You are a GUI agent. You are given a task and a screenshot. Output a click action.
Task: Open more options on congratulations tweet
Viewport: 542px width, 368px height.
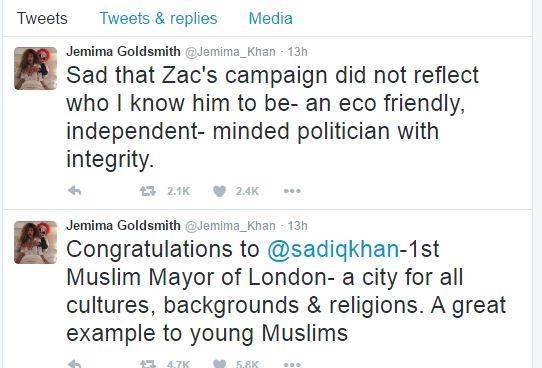pyautogui.click(x=292, y=364)
